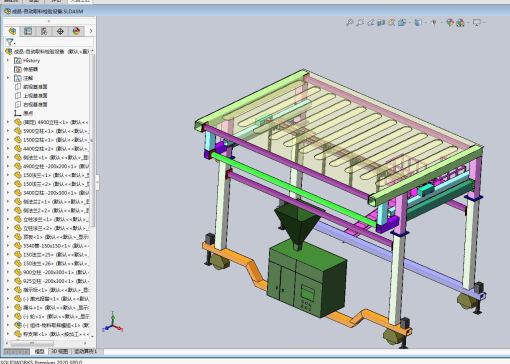Switch to the 3D views bottom tab
The image size is (510, 364).
[59, 351]
